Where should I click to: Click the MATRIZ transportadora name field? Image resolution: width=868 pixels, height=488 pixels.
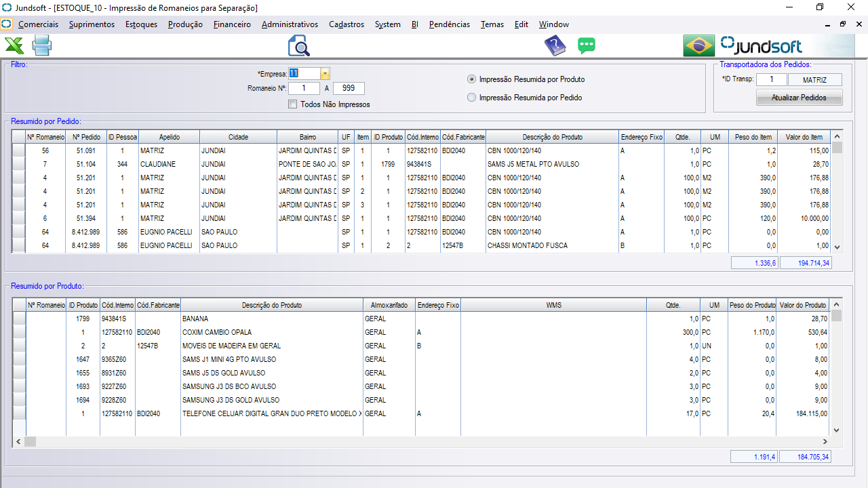coord(814,80)
